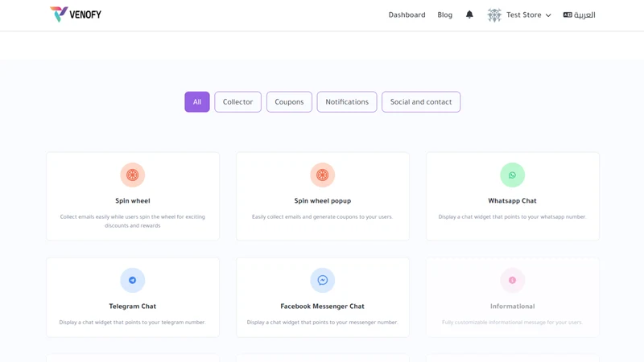Filter by Notifications
Screen dimensions: 644x362
(x=347, y=102)
